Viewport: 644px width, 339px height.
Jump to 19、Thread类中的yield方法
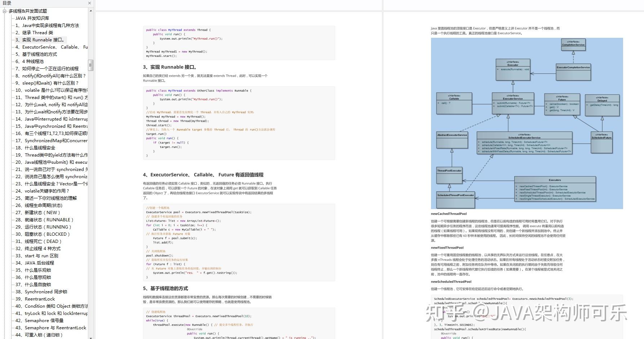[x=51, y=155]
